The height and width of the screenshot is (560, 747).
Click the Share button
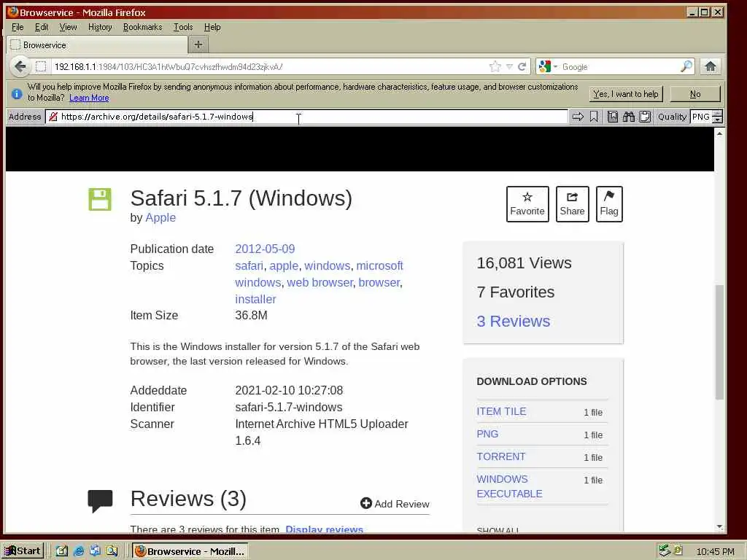(x=572, y=204)
